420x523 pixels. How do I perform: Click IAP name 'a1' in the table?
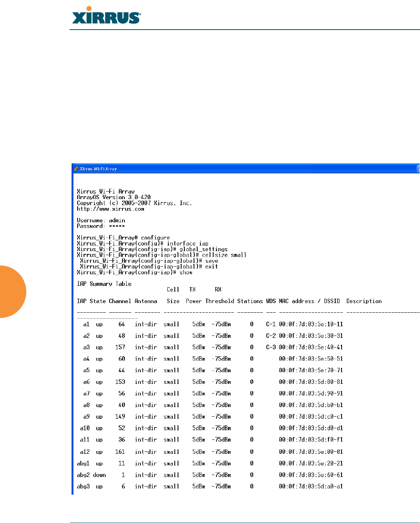86,324
